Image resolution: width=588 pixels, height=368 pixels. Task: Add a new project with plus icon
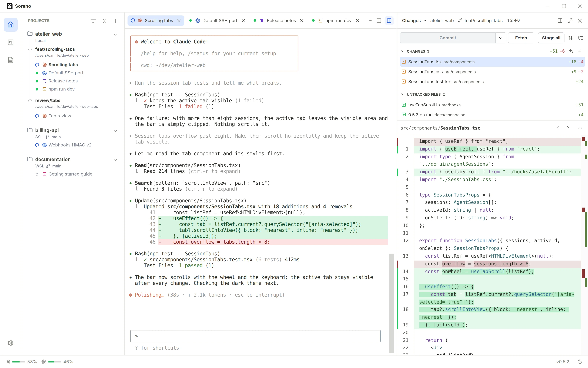point(115,21)
